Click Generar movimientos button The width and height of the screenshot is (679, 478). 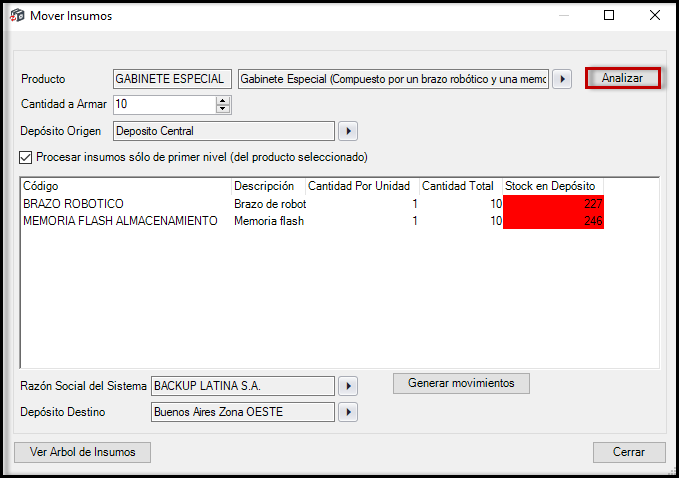click(x=461, y=383)
